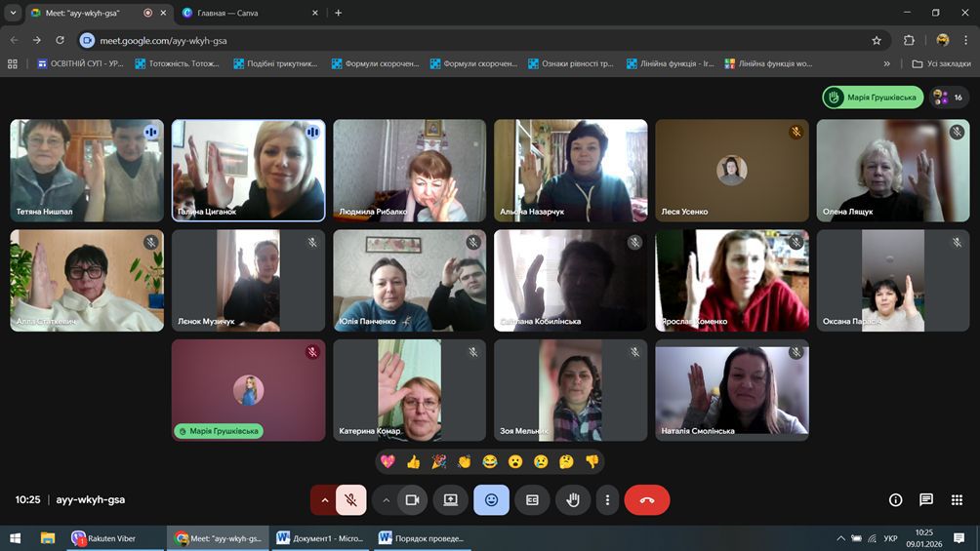Image resolution: width=980 pixels, height=551 pixels.
Task: Toggle the camera button
Action: (412, 499)
